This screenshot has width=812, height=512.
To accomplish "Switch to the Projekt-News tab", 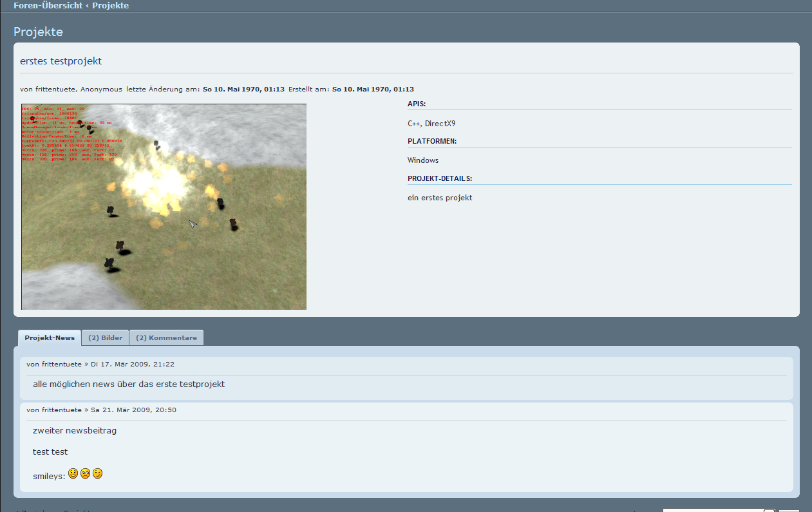I will (x=50, y=338).
